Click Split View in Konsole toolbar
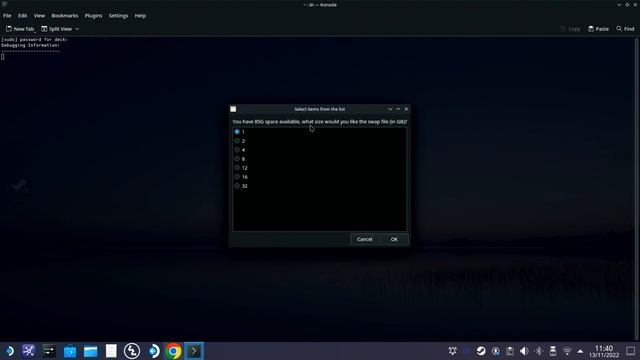 pyautogui.click(x=56, y=29)
